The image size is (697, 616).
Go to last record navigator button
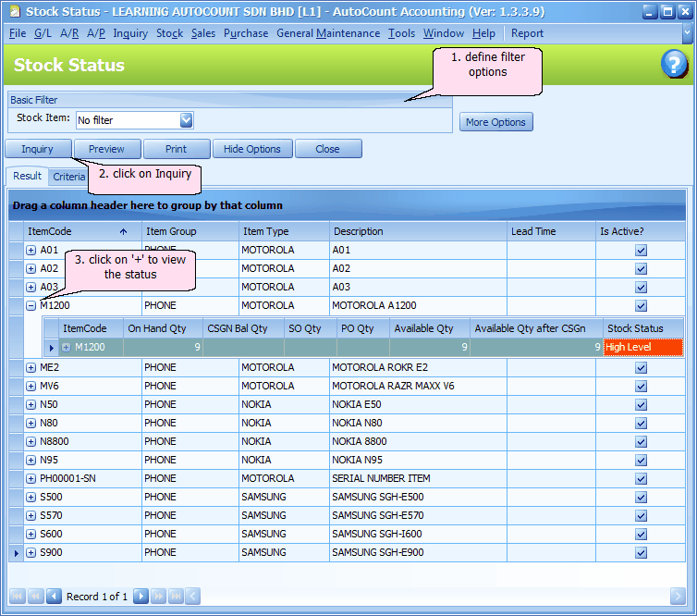pyautogui.click(x=176, y=596)
